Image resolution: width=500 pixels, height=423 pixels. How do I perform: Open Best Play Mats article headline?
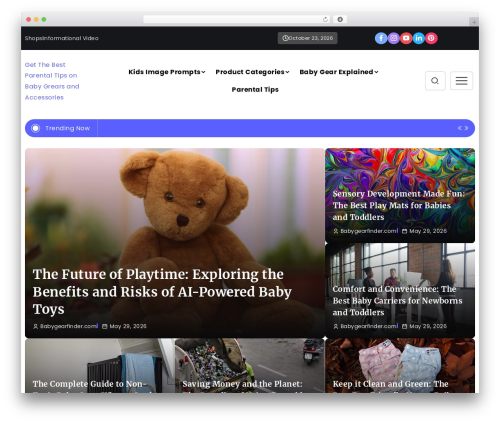point(398,205)
